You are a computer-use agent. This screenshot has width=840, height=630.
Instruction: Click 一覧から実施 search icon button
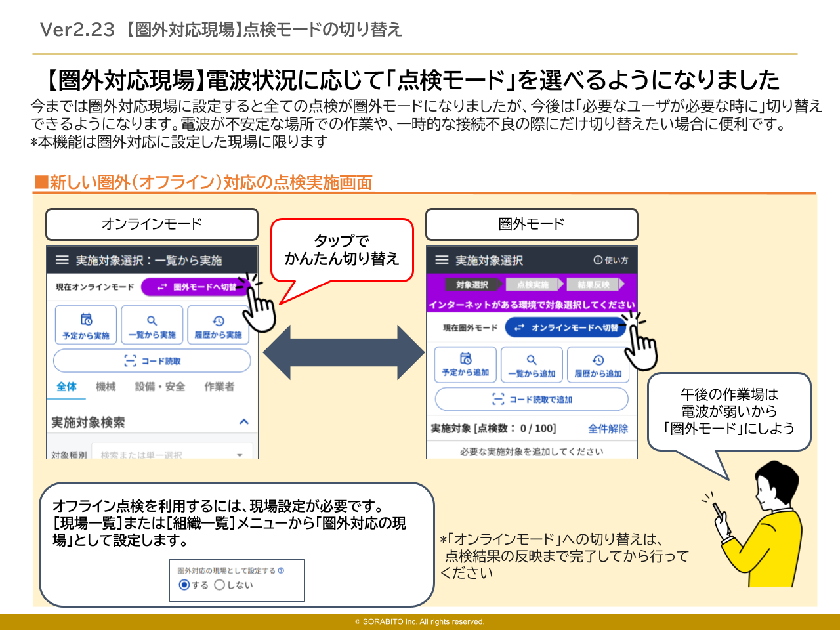152,325
